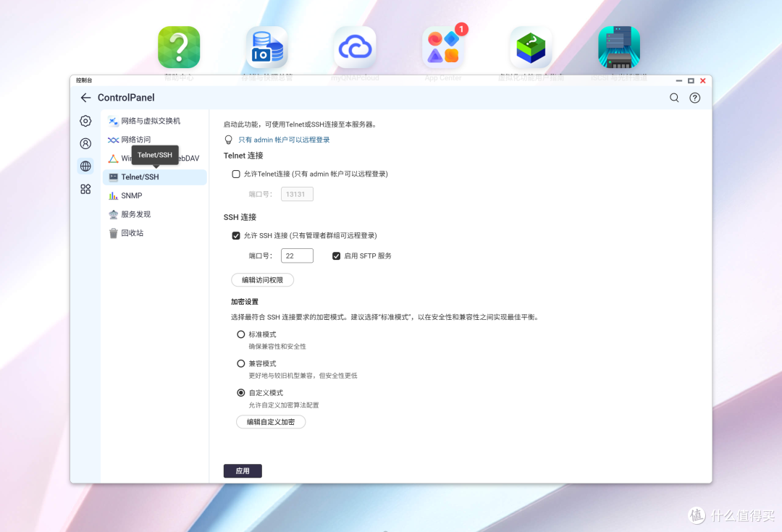The height and width of the screenshot is (532, 782).
Task: Click the 编辑访问权限 button
Action: [x=262, y=280]
